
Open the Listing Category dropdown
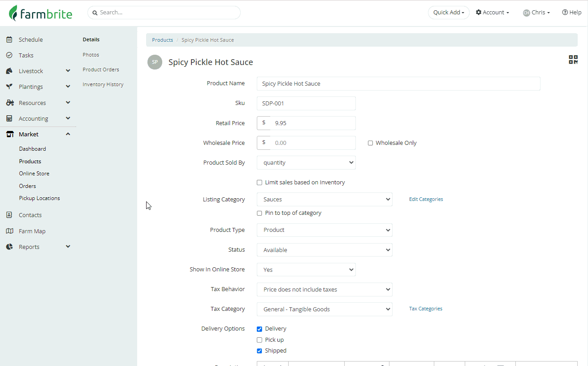pyautogui.click(x=324, y=200)
